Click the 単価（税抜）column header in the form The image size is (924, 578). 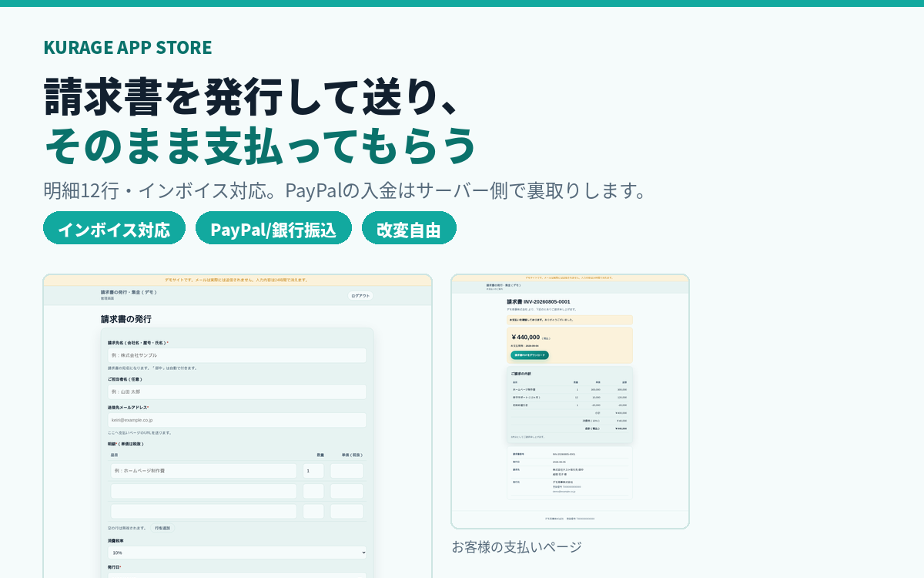[352, 455]
